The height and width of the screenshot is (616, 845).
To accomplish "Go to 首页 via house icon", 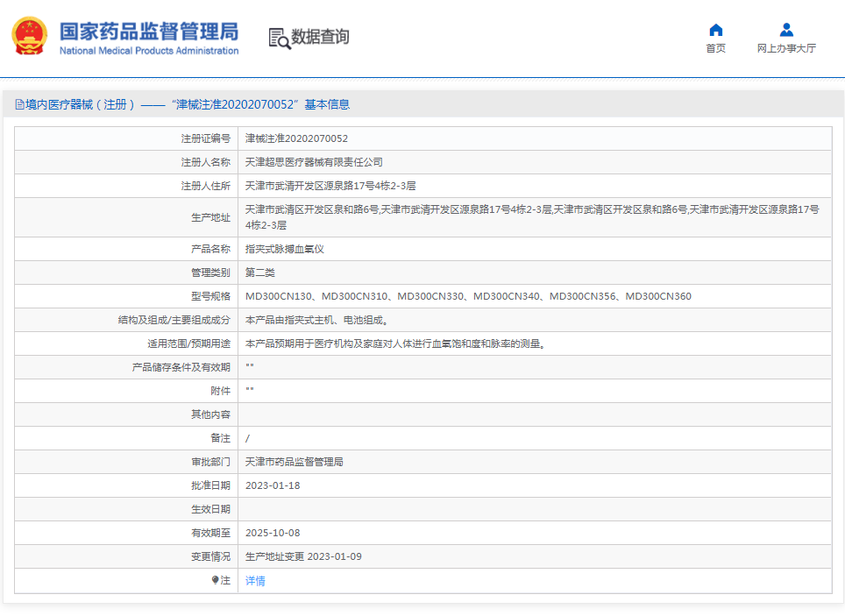I will click(715, 31).
